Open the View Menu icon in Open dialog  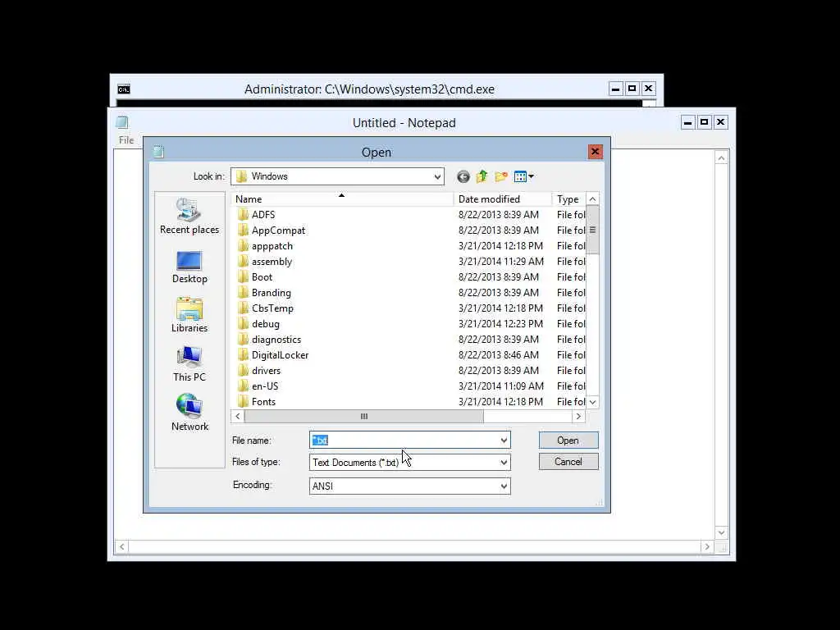[523, 176]
